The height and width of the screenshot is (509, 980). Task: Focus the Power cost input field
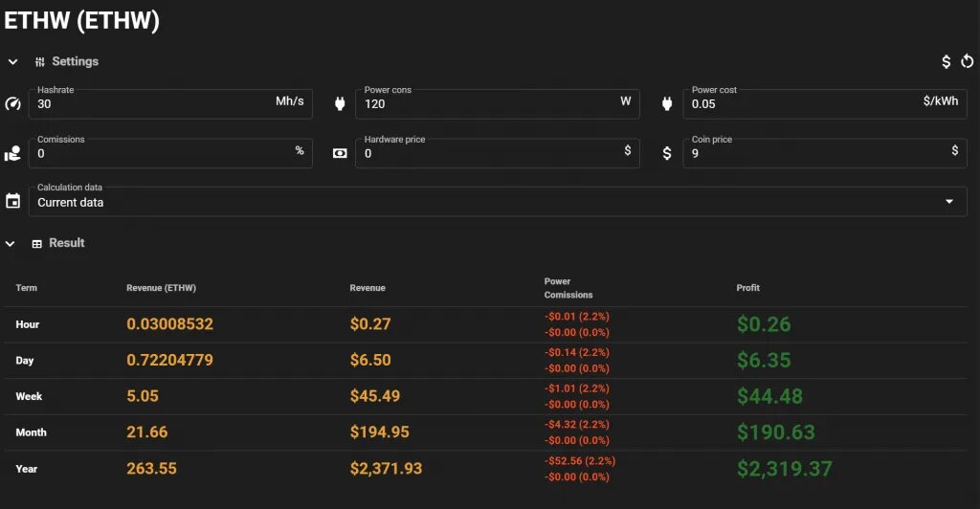pyautogui.click(x=825, y=103)
